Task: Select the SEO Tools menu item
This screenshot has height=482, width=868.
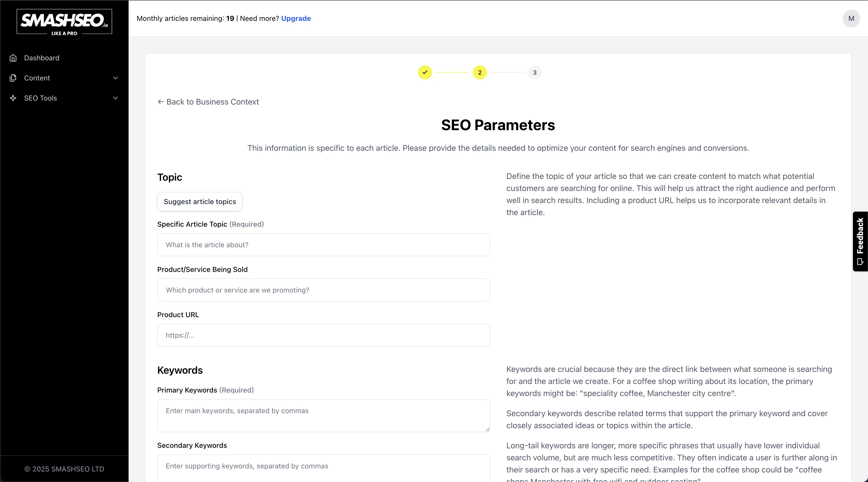Action: (x=40, y=98)
